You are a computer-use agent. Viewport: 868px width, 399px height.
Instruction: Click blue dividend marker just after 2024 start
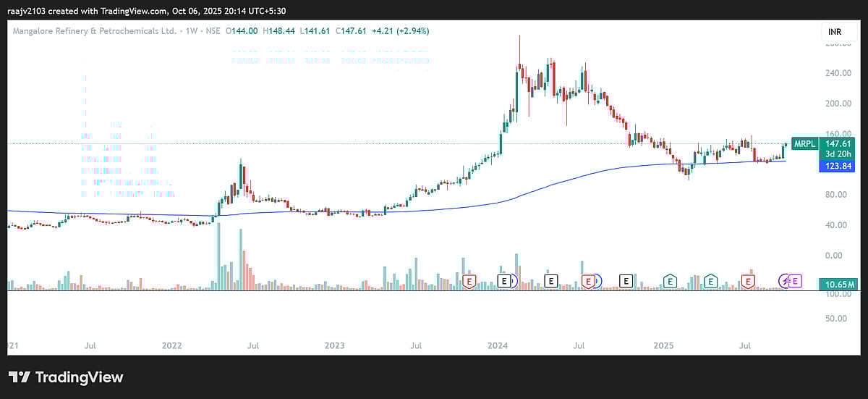[511, 281]
